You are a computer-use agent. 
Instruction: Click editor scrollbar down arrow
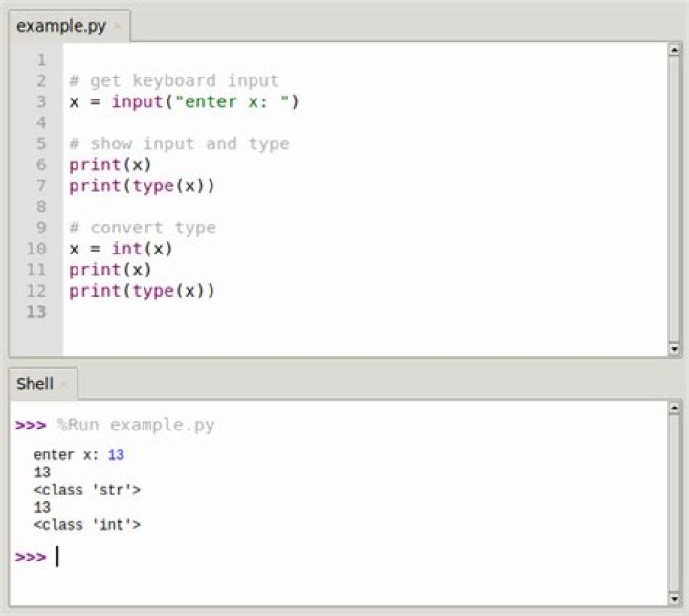(x=674, y=349)
